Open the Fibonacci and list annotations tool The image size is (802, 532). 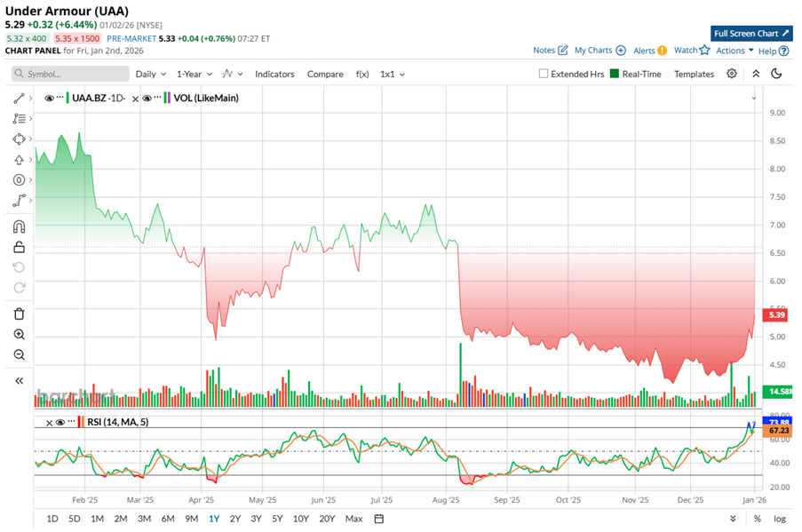point(19,119)
